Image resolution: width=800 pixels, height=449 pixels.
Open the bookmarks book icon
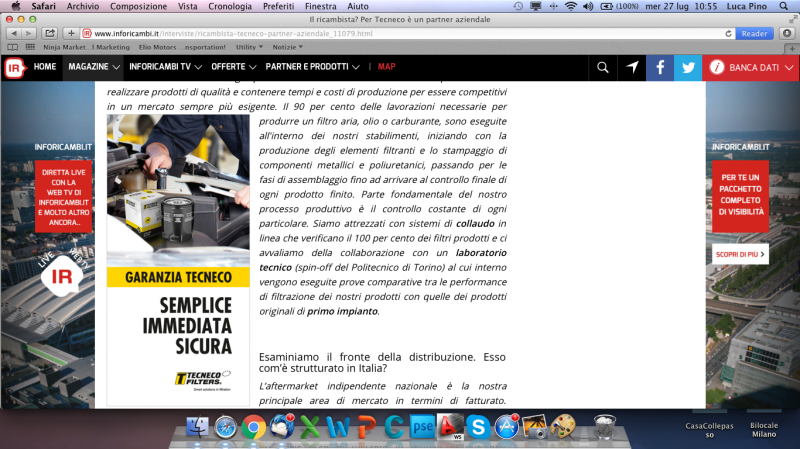coord(13,47)
